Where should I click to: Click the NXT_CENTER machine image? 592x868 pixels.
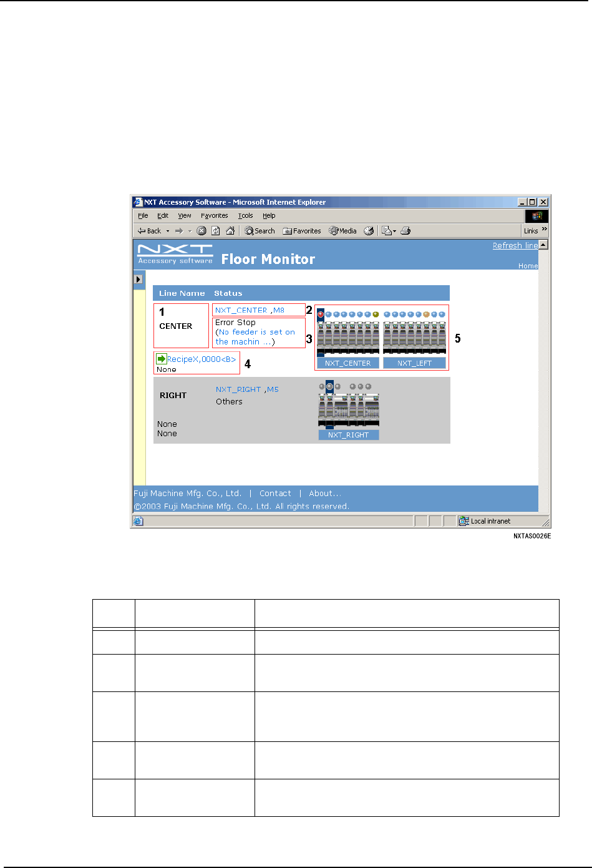pos(348,337)
